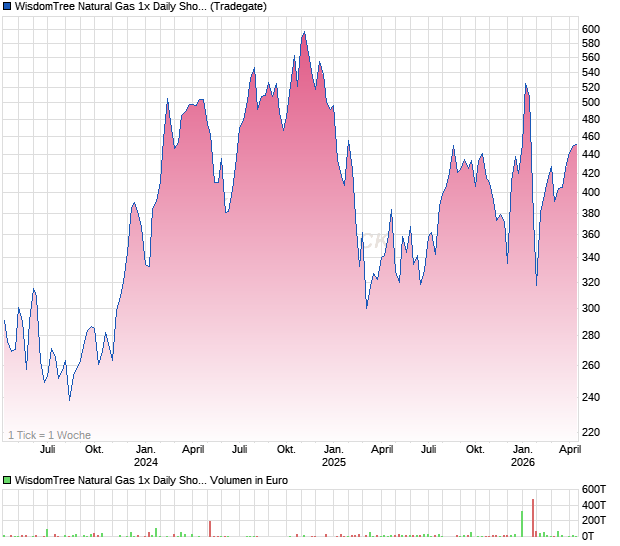Click the January 2026 price spike near 520

click(525, 84)
